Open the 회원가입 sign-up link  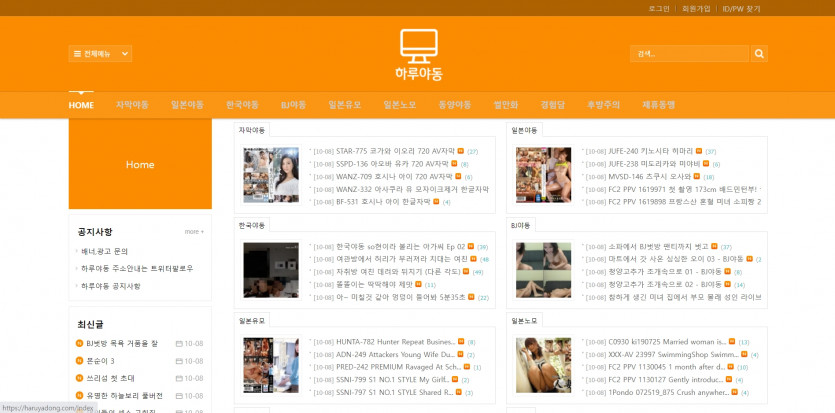tap(696, 8)
